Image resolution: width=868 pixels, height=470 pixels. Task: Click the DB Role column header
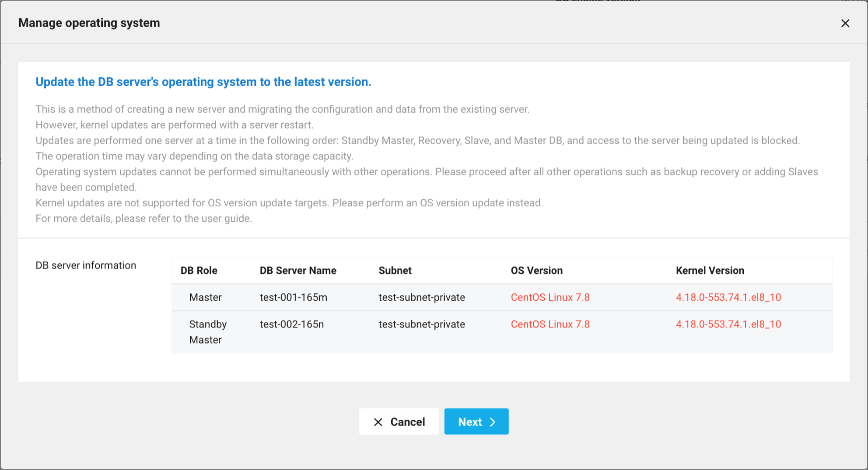point(199,271)
